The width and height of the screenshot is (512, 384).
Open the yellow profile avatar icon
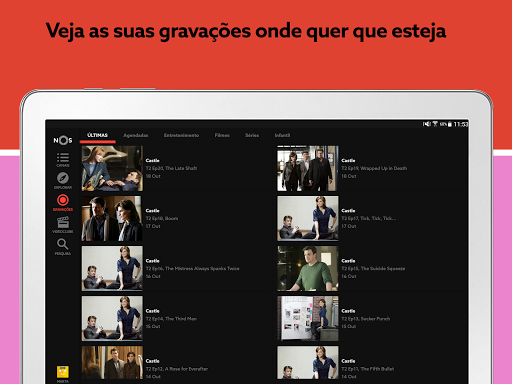(63, 372)
